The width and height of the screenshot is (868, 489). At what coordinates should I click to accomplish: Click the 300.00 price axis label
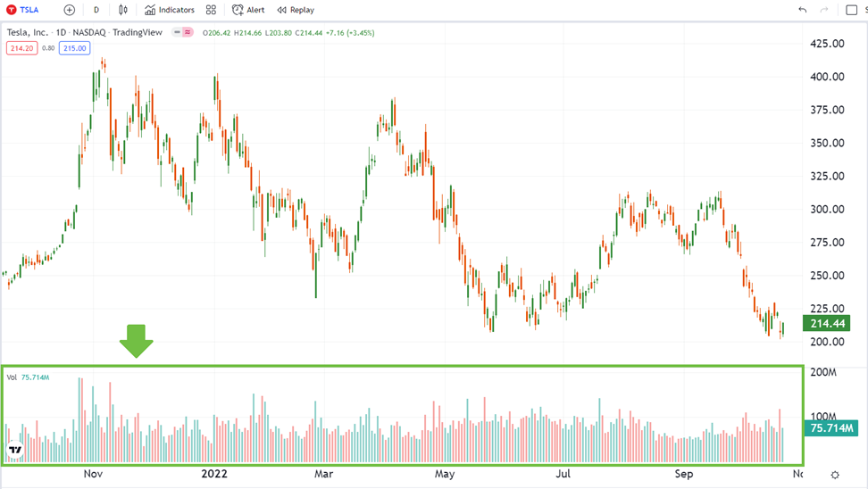[827, 209]
